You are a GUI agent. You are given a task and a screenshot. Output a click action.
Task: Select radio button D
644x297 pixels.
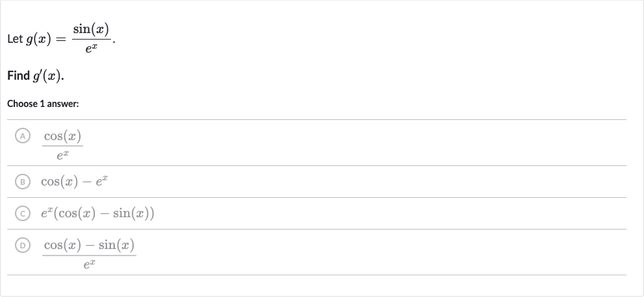(23, 245)
